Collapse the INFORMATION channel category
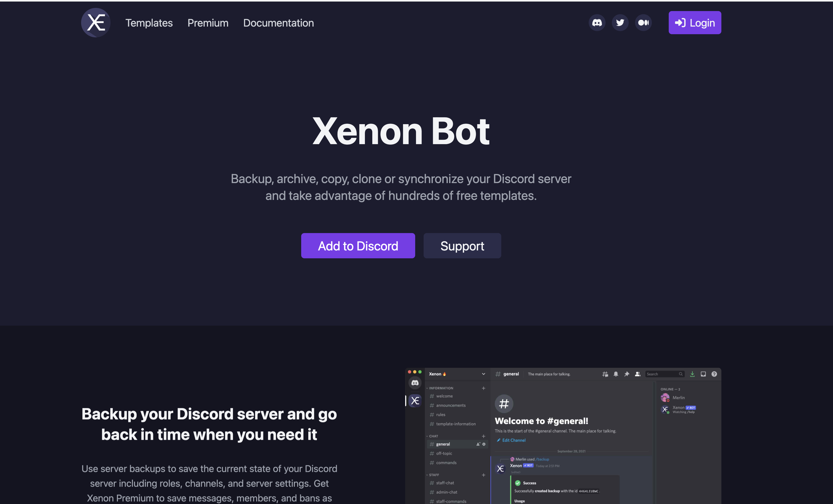833x504 pixels. (x=440, y=388)
